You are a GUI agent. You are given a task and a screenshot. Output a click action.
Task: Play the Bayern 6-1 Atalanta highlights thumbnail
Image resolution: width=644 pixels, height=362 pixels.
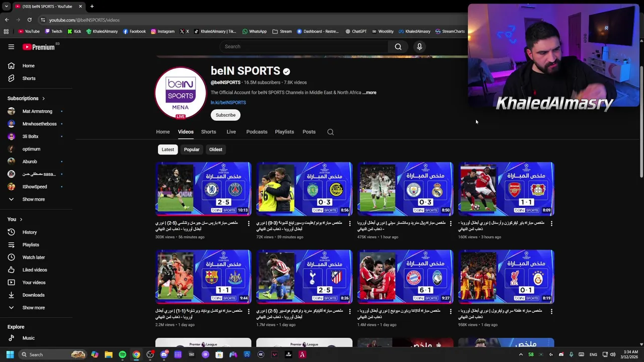[406, 277]
